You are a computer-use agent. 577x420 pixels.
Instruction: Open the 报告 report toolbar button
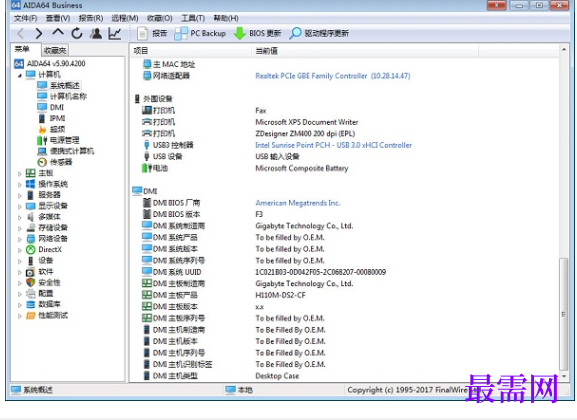(x=152, y=33)
